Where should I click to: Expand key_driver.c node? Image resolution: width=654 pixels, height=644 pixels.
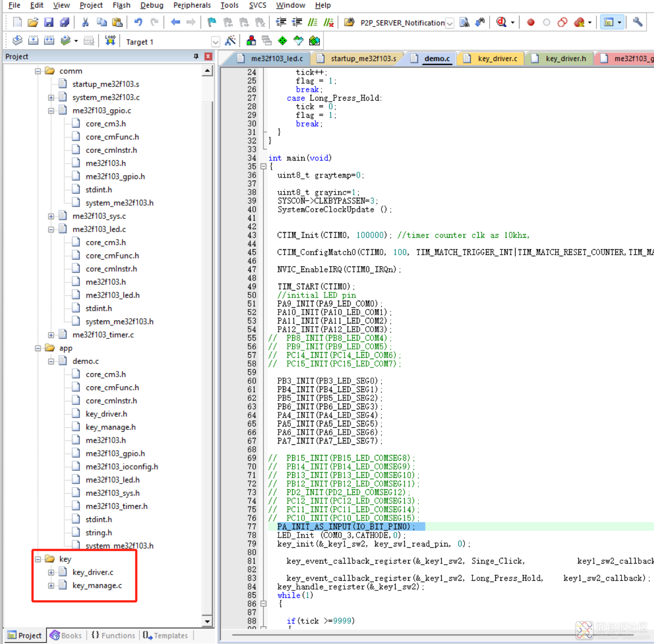point(51,572)
